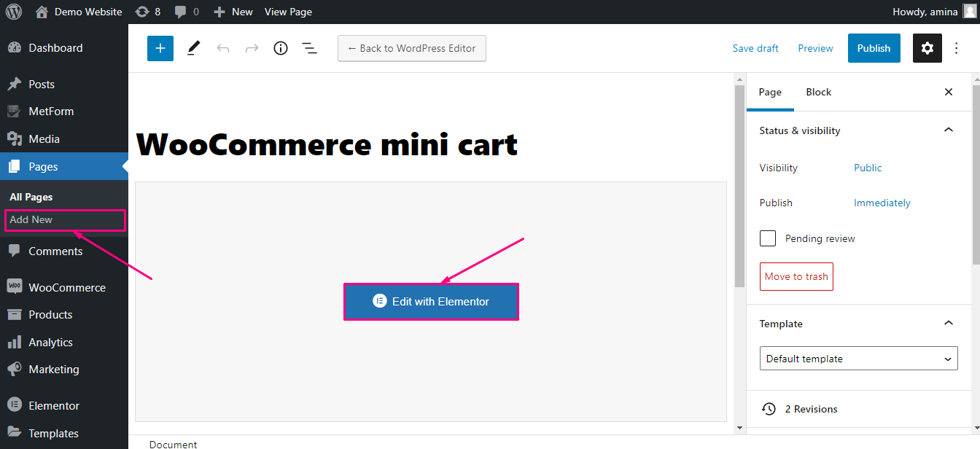Image resolution: width=980 pixels, height=449 pixels.
Task: Go to Posts in sidebar
Action: click(x=64, y=85)
